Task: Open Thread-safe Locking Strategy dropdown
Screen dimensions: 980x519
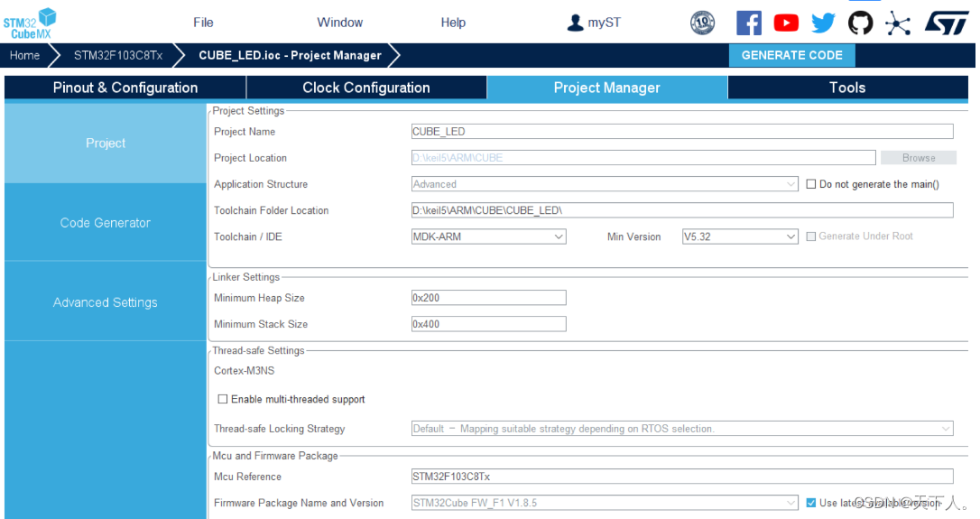Action: [682, 429]
